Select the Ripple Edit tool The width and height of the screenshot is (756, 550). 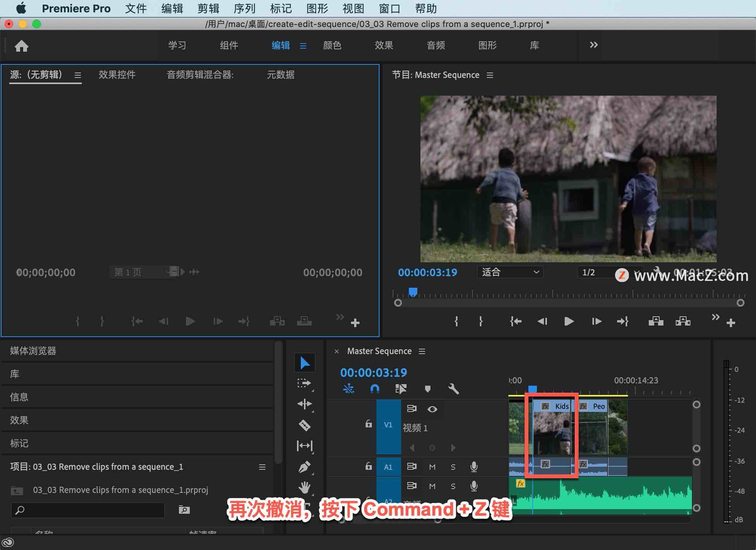pos(304,404)
